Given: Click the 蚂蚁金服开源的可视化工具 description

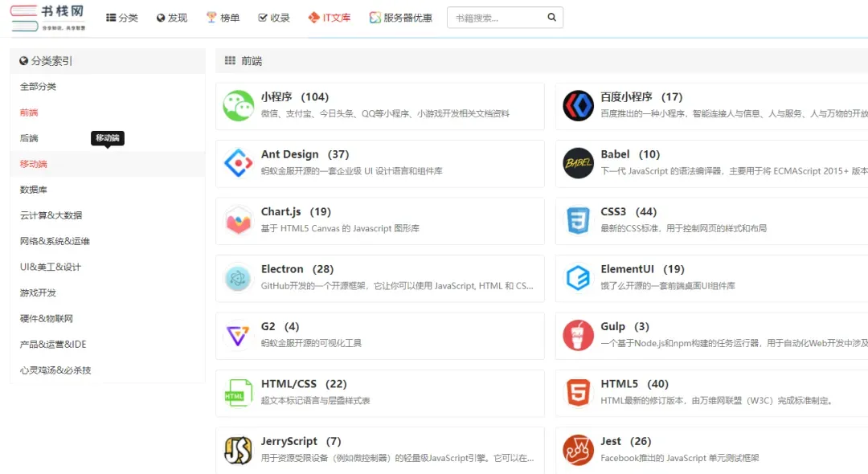Looking at the screenshot, I should point(311,343).
